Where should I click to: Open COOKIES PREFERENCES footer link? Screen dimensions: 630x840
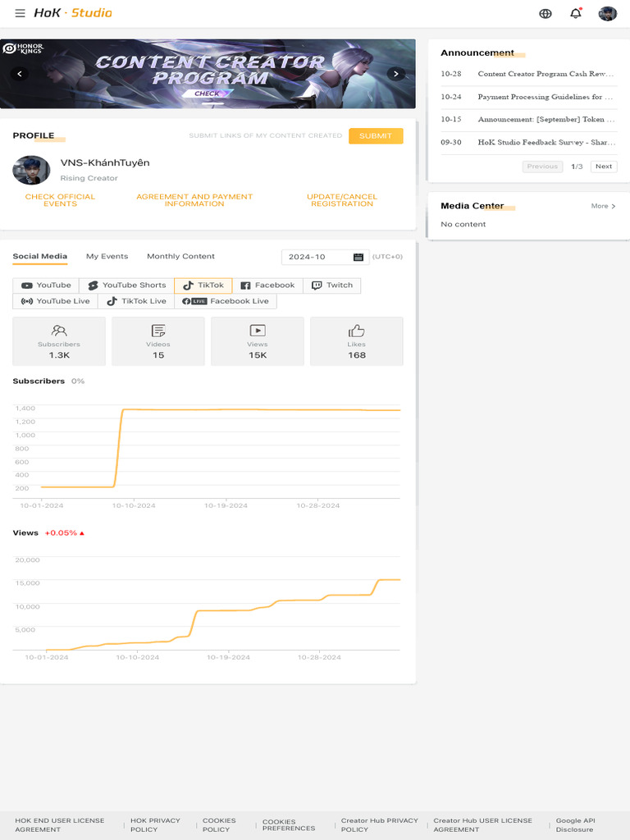[289, 825]
